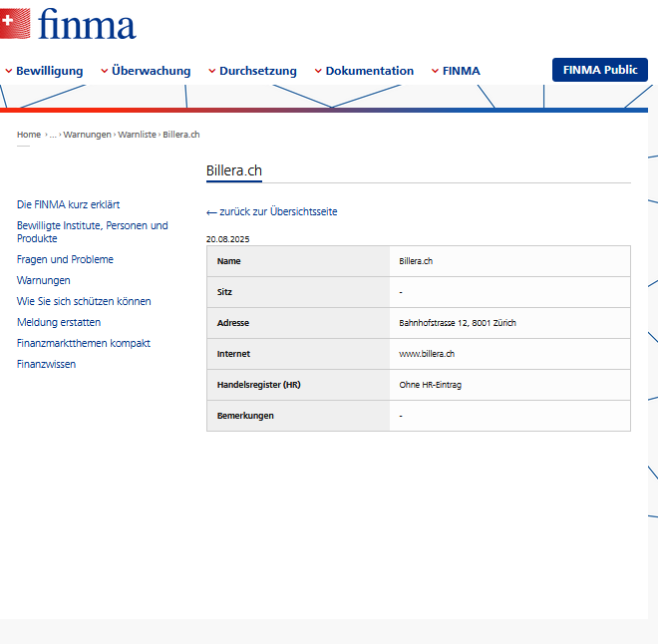Go to Home breadcrumb
The width and height of the screenshot is (658, 644).
coord(29,135)
